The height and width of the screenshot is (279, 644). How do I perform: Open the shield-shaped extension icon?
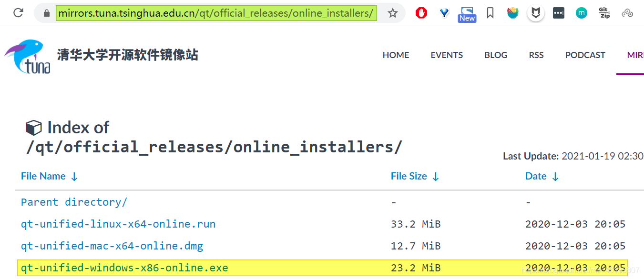[536, 13]
